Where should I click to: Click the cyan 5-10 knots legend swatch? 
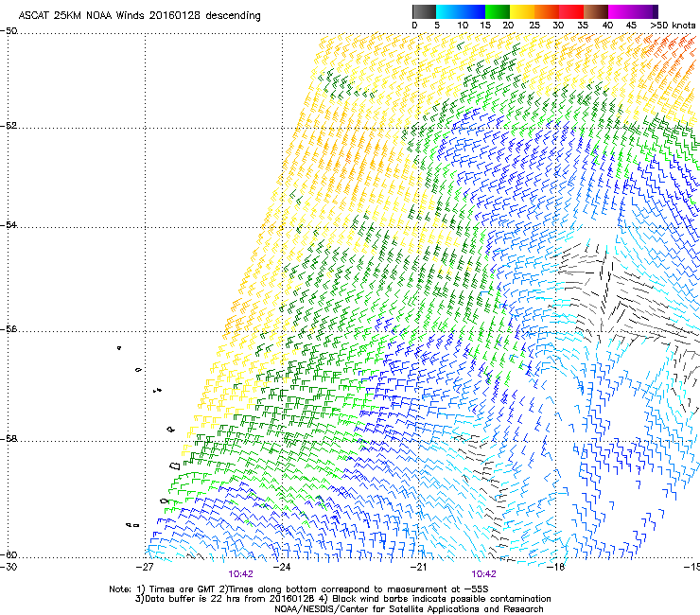point(448,11)
